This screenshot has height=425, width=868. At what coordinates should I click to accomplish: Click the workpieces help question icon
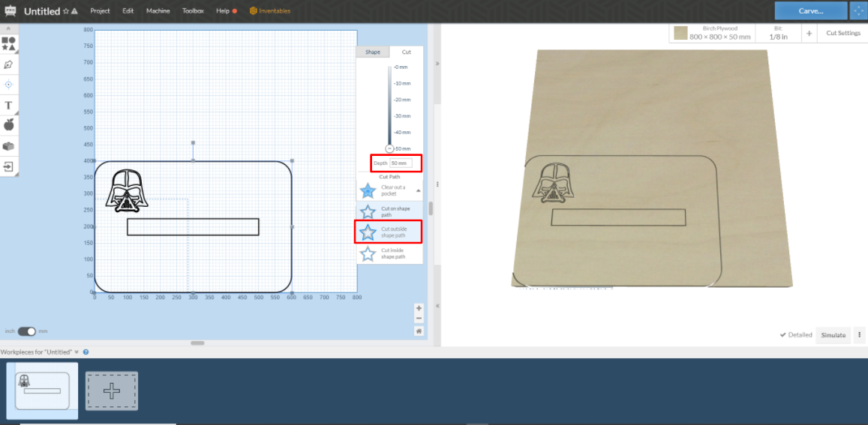[86, 352]
